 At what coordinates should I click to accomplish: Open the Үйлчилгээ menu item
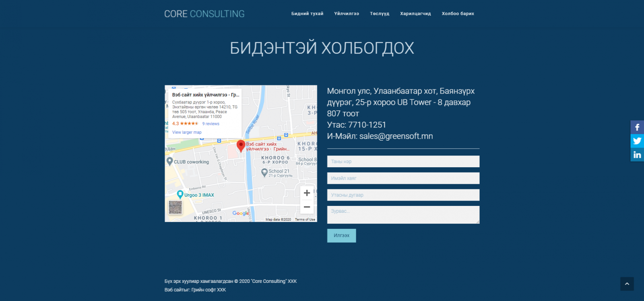347,14
